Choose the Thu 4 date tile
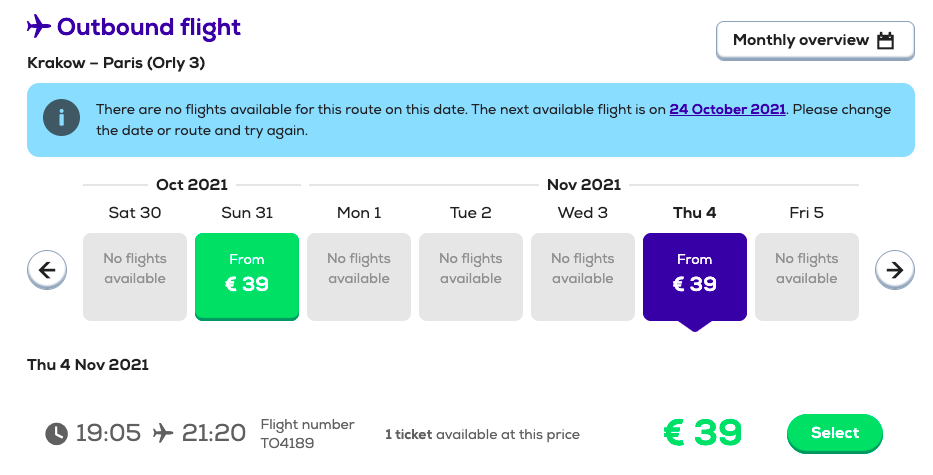Viewport: 933px width, 475px height. [694, 277]
